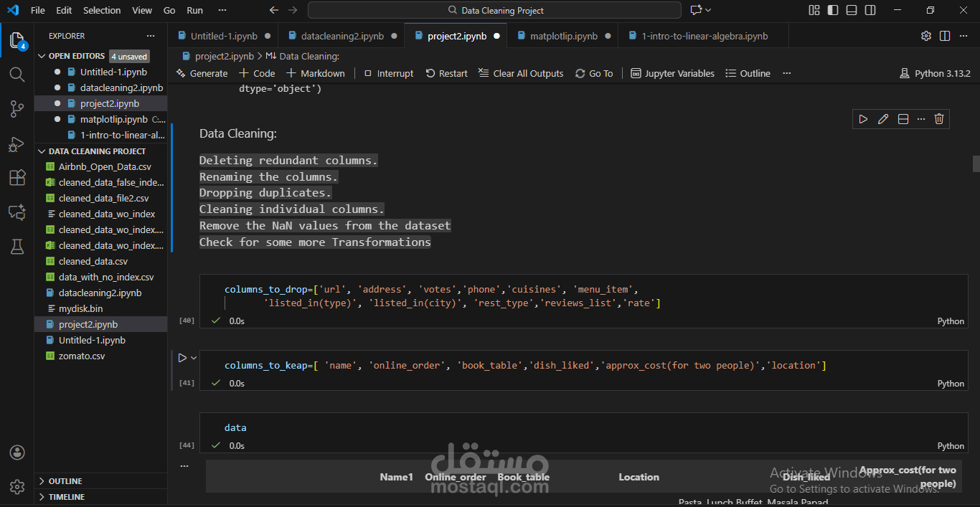Click the Data Cleaning Project search box
The width and height of the screenshot is (980, 507).
pyautogui.click(x=494, y=10)
